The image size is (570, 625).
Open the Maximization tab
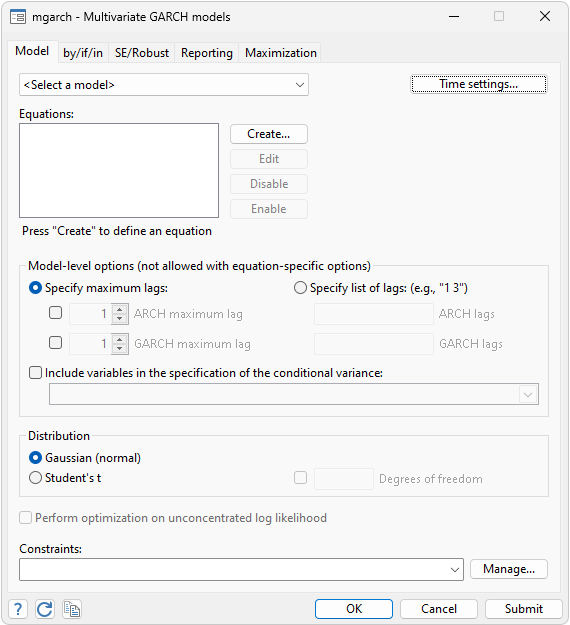(x=281, y=53)
